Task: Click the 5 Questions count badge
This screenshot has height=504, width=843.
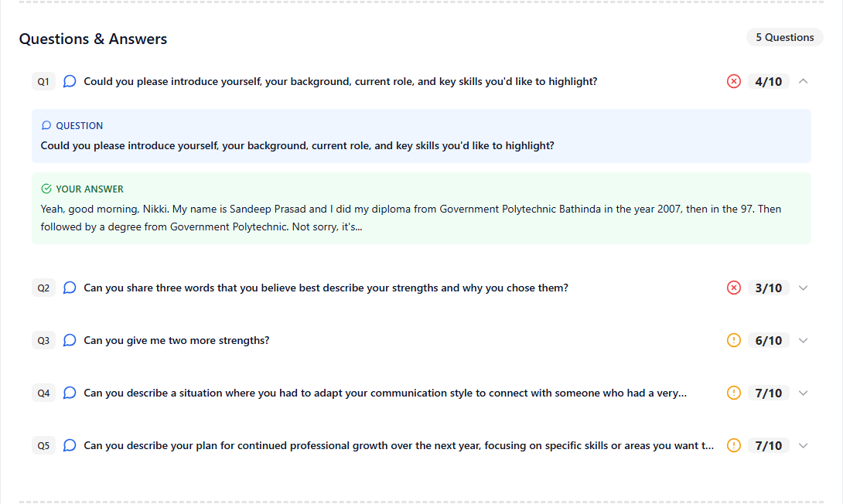Action: [784, 37]
